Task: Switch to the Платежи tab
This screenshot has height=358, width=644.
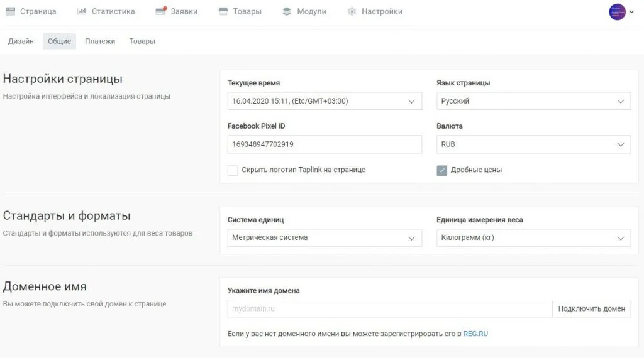Action: [100, 41]
